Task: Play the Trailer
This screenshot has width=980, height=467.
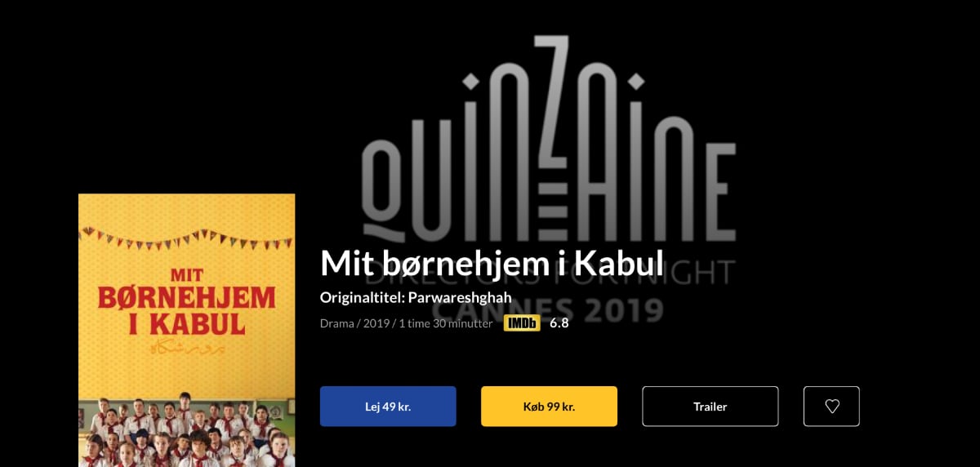Action: click(710, 406)
